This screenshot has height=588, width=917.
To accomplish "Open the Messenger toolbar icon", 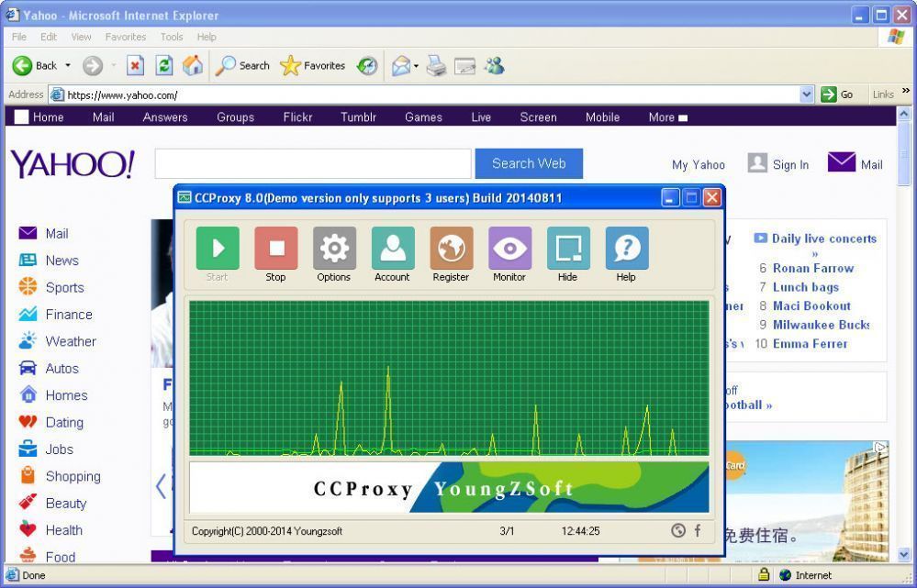I will [494, 65].
